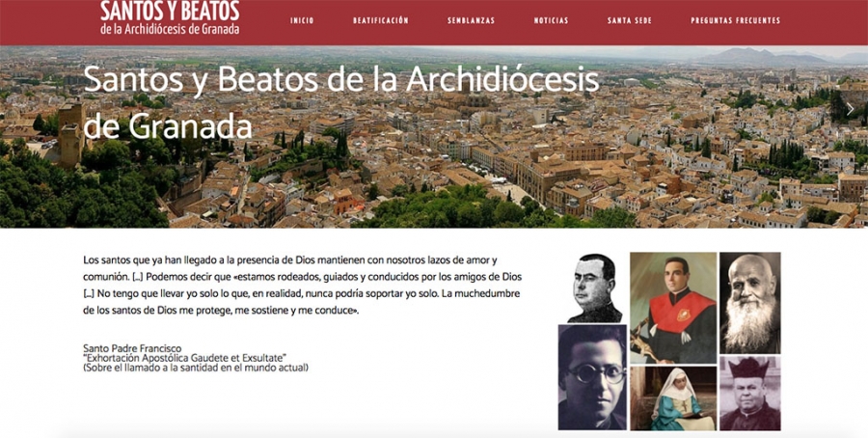868x438 pixels.
Task: Open the Semblanzas menu item
Action: (471, 20)
